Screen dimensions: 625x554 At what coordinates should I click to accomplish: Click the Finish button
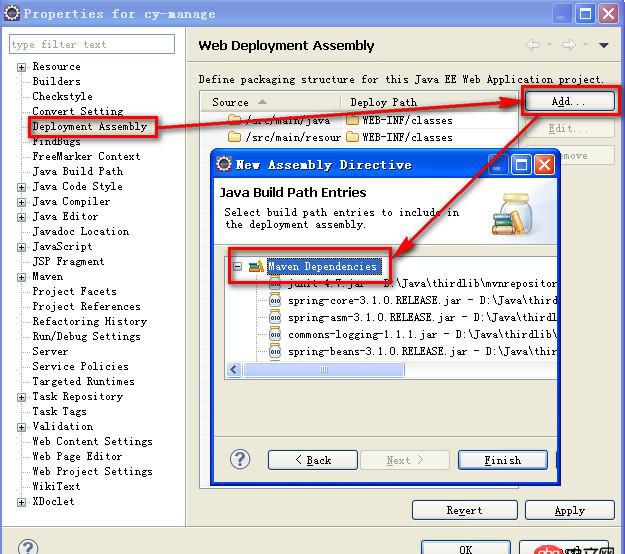coord(503,460)
